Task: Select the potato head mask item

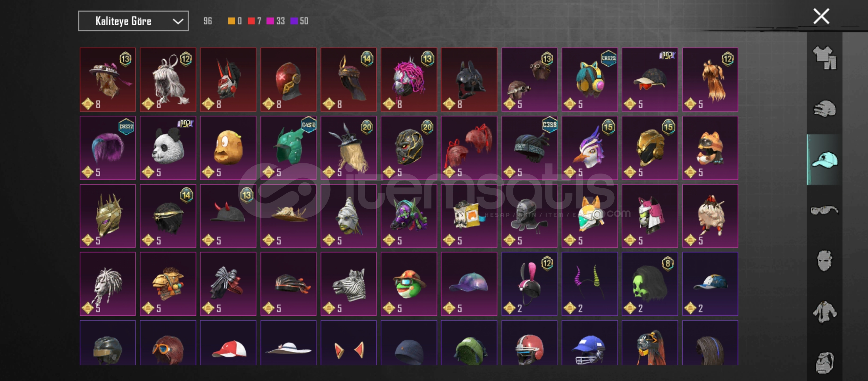Action: pyautogui.click(x=228, y=148)
